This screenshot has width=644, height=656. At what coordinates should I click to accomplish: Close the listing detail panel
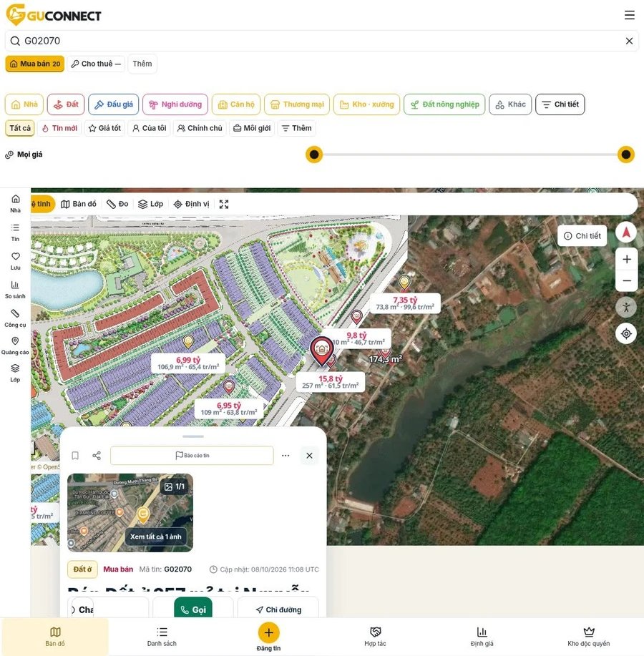[x=309, y=456]
